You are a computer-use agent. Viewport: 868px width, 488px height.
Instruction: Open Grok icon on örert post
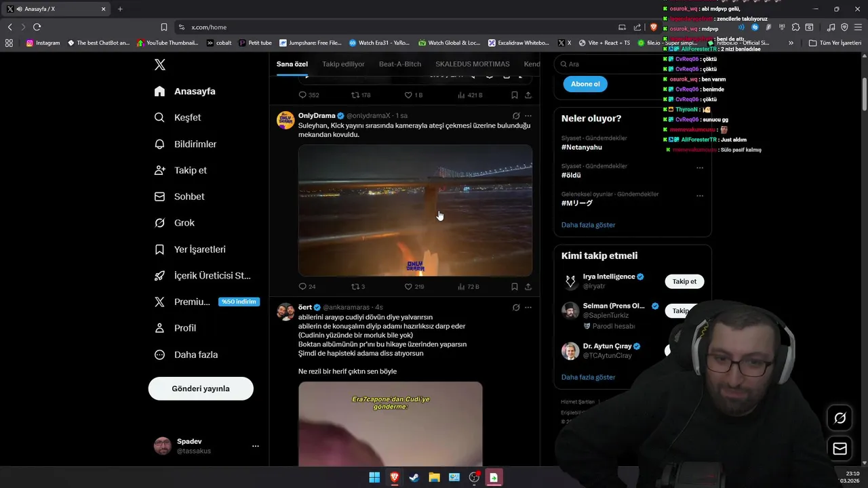pos(516,308)
